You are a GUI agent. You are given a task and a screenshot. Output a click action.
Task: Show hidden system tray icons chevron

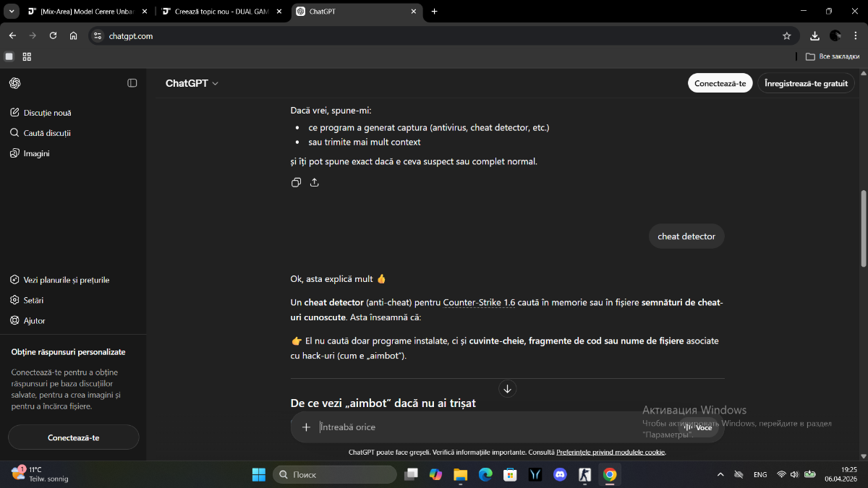pyautogui.click(x=720, y=475)
